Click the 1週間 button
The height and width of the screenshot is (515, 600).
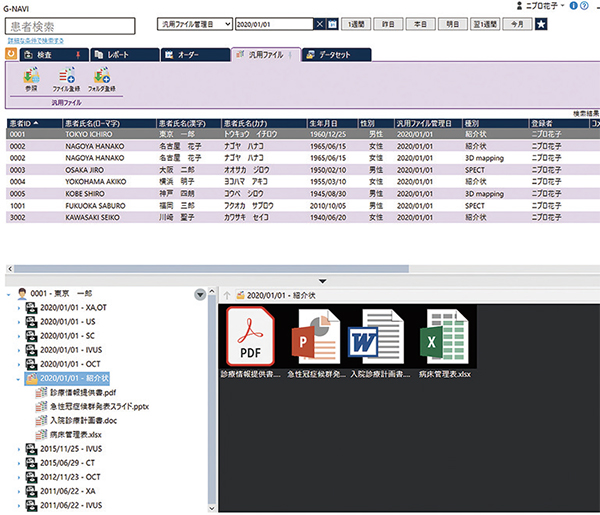pyautogui.click(x=357, y=23)
